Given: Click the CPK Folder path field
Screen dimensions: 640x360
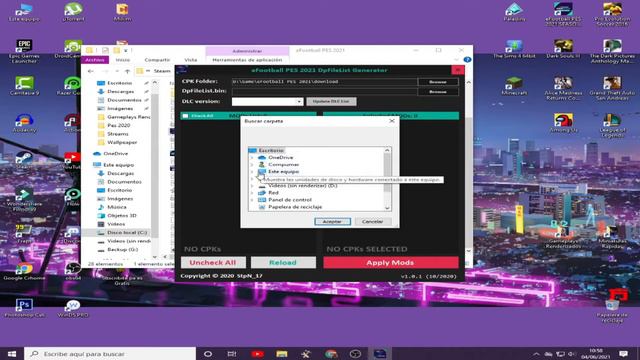Looking at the screenshot, I should click(x=324, y=82).
